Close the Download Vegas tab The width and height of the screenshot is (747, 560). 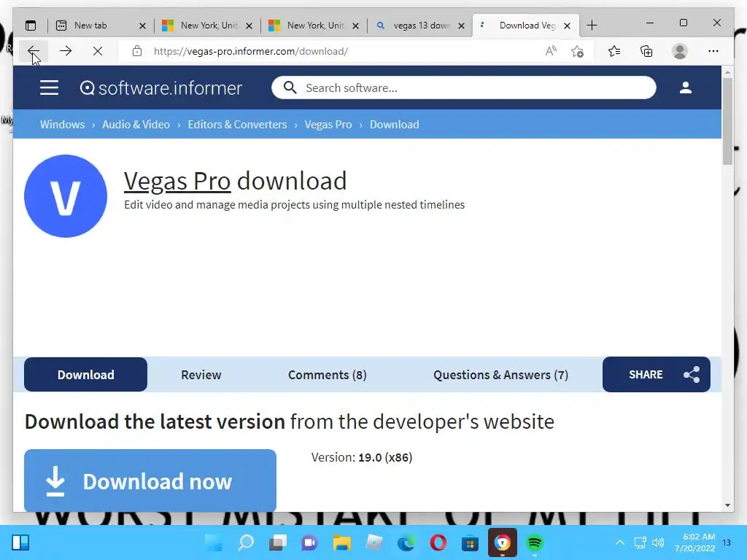pos(567,26)
